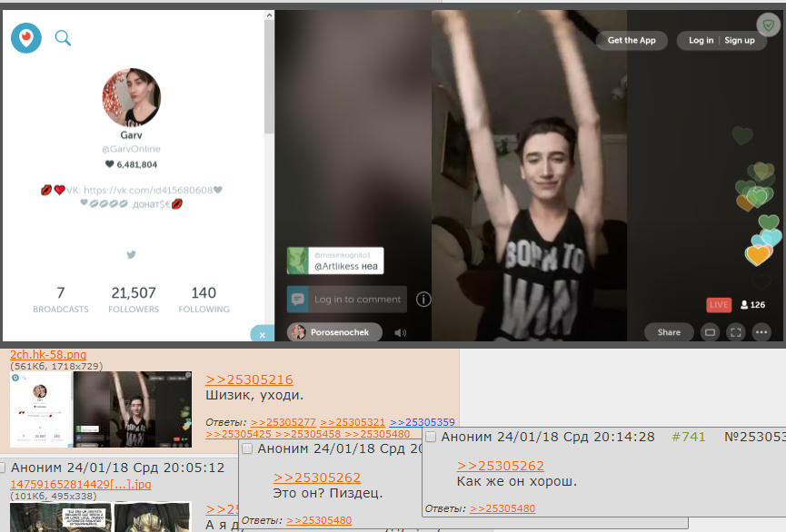Click the shield icon above Sign up
The width and height of the screenshot is (786, 532).
(764, 25)
